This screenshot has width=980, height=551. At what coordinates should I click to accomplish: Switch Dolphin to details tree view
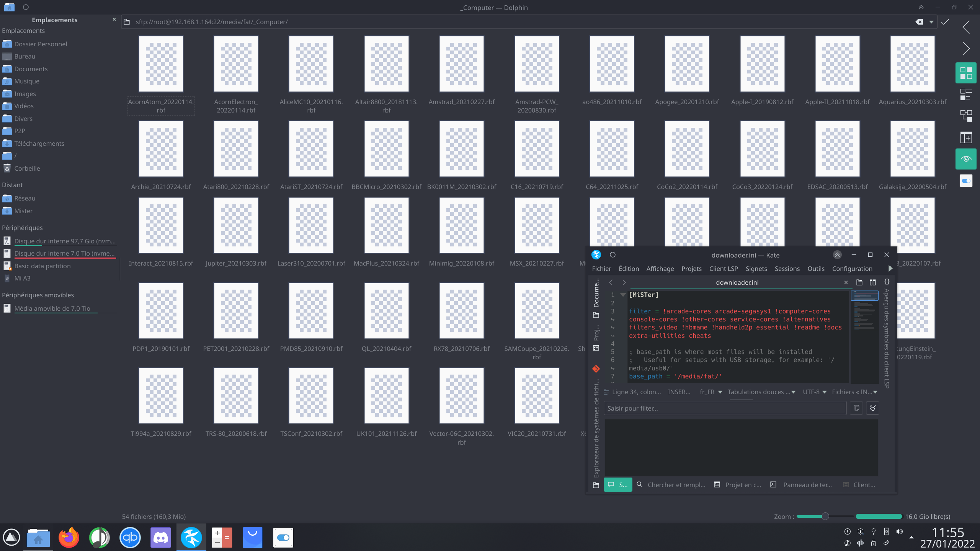pos(966,116)
